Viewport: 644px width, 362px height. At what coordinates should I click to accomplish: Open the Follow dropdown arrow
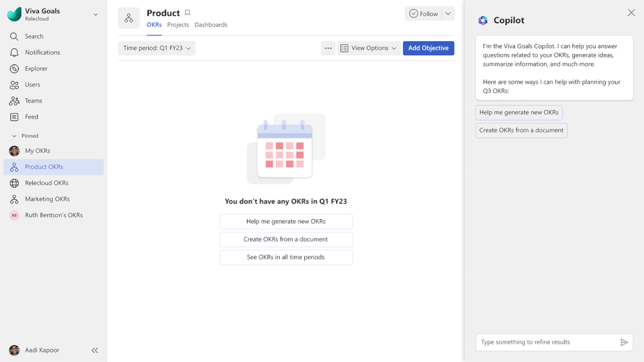(448, 14)
